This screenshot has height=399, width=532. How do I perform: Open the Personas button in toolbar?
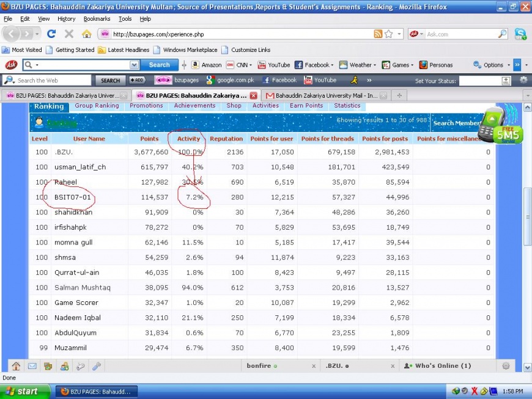point(436,65)
